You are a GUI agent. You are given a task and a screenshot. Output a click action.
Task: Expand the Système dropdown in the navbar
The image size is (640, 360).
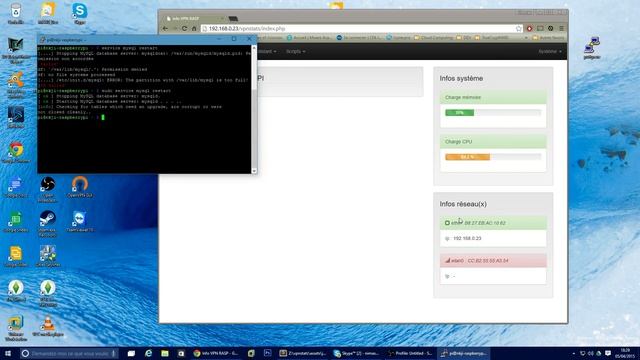[x=549, y=51]
